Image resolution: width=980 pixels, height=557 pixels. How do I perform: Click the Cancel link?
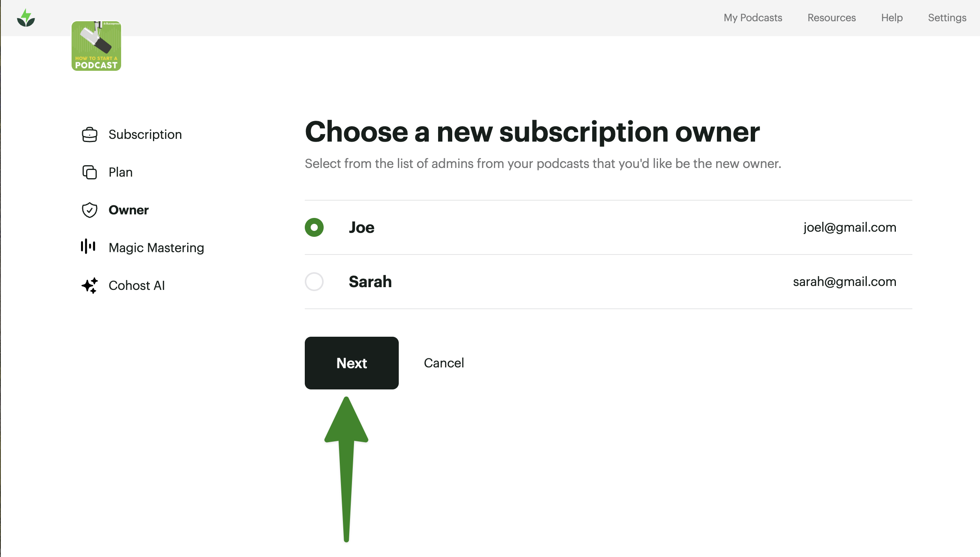click(x=444, y=363)
